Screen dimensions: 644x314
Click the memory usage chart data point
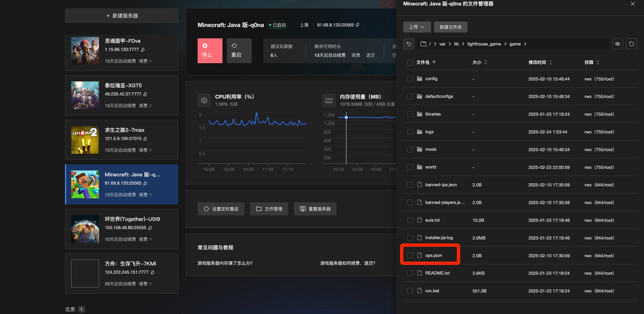click(346, 117)
